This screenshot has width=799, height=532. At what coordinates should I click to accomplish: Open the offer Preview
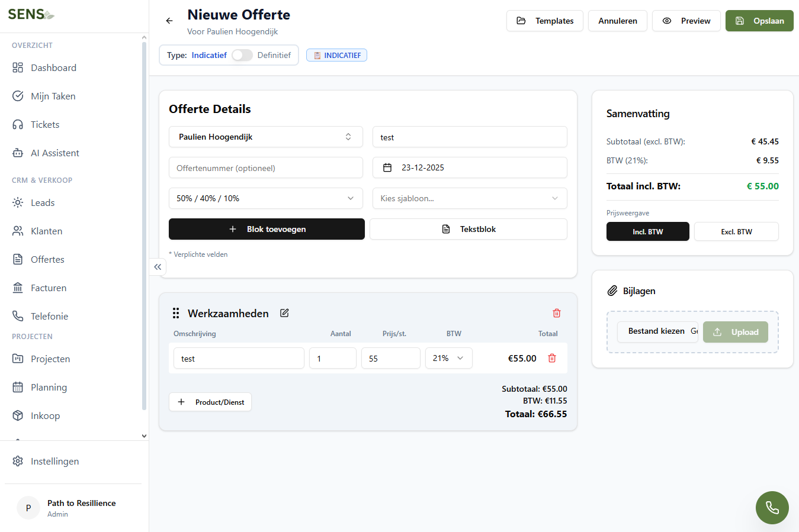tap(686, 20)
